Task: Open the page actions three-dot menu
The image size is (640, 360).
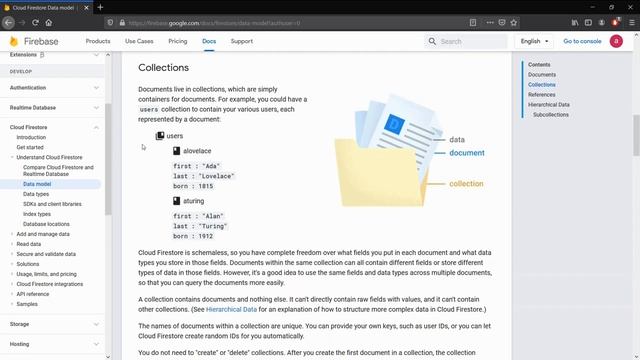Action: (x=490, y=23)
